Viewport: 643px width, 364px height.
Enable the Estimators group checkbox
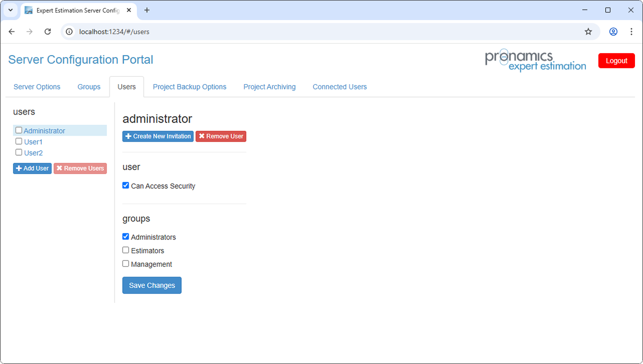click(126, 250)
